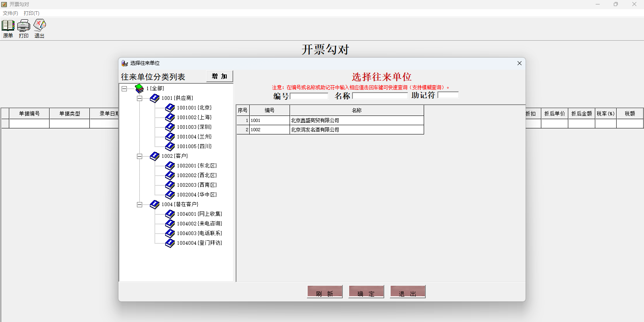Select tree item 1001002 上海
This screenshot has height=322, width=644.
[x=194, y=118]
